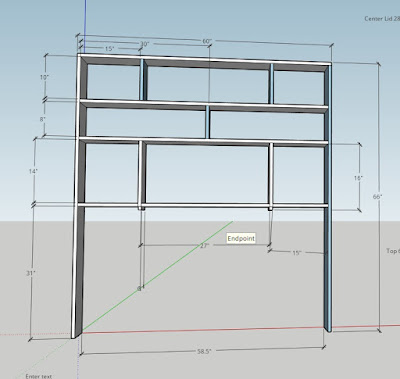Select the 27" center width dimension label
The height and width of the screenshot is (379, 400).
tap(204, 246)
